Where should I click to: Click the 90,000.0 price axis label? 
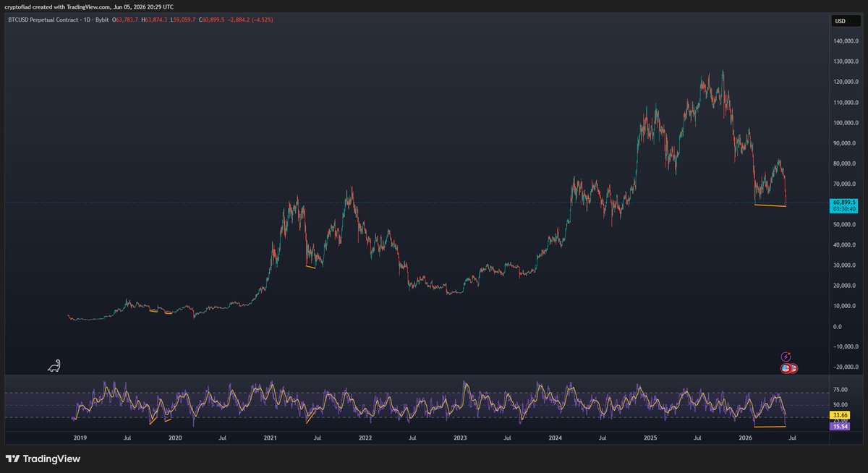click(x=846, y=143)
